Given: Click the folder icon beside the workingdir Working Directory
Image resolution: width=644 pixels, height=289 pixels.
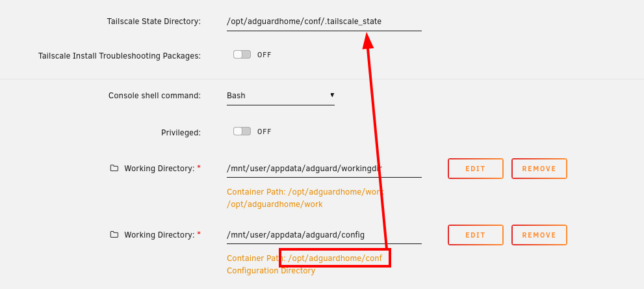Looking at the screenshot, I should [x=114, y=168].
